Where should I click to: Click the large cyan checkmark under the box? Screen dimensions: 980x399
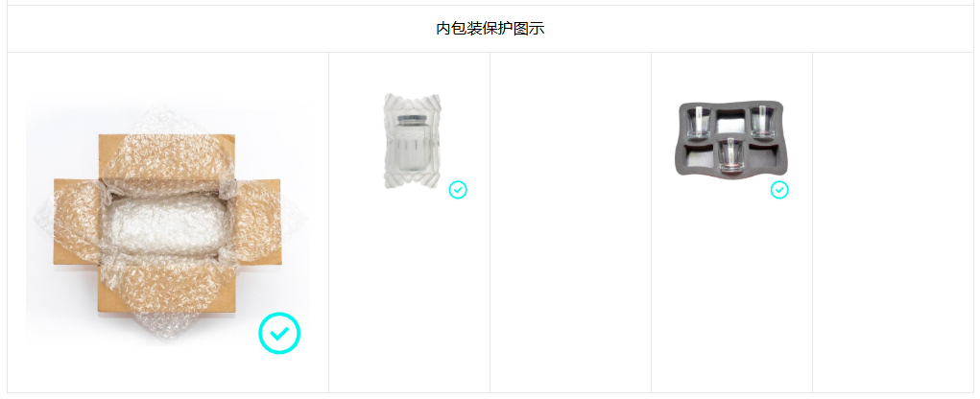pos(279,334)
